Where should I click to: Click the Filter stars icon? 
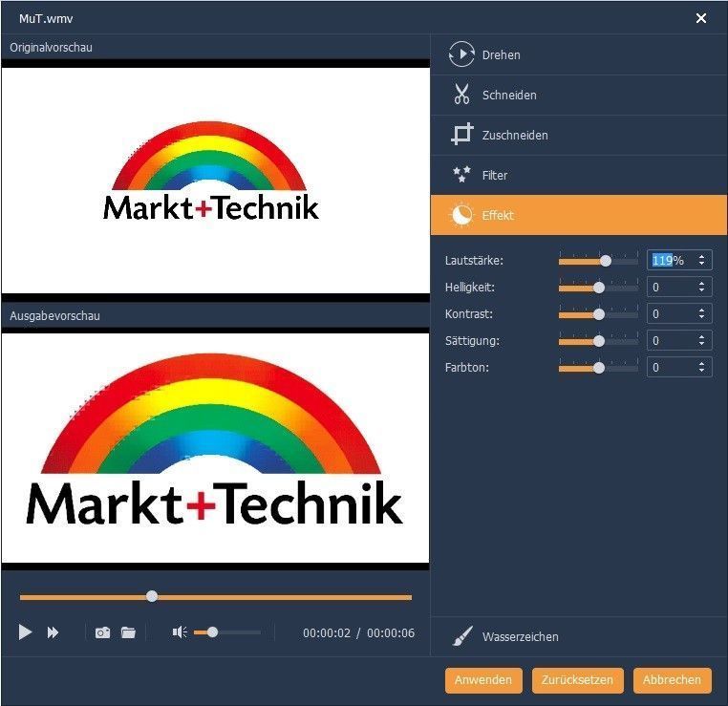point(461,175)
